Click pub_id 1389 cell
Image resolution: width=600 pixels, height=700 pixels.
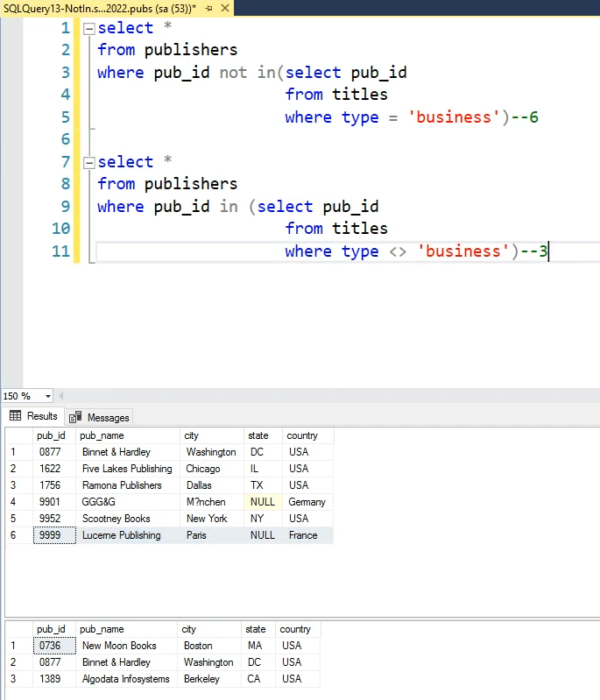pos(54,679)
